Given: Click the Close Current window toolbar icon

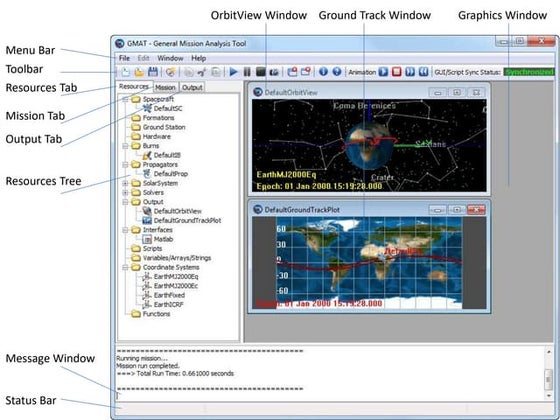Looking at the screenshot, I should click(x=306, y=72).
